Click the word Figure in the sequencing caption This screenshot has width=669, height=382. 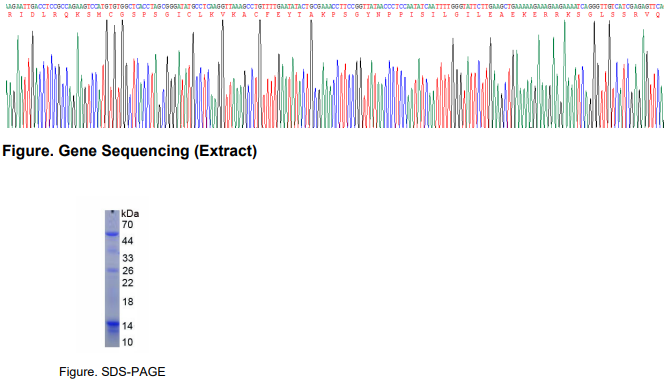[x=27, y=151]
